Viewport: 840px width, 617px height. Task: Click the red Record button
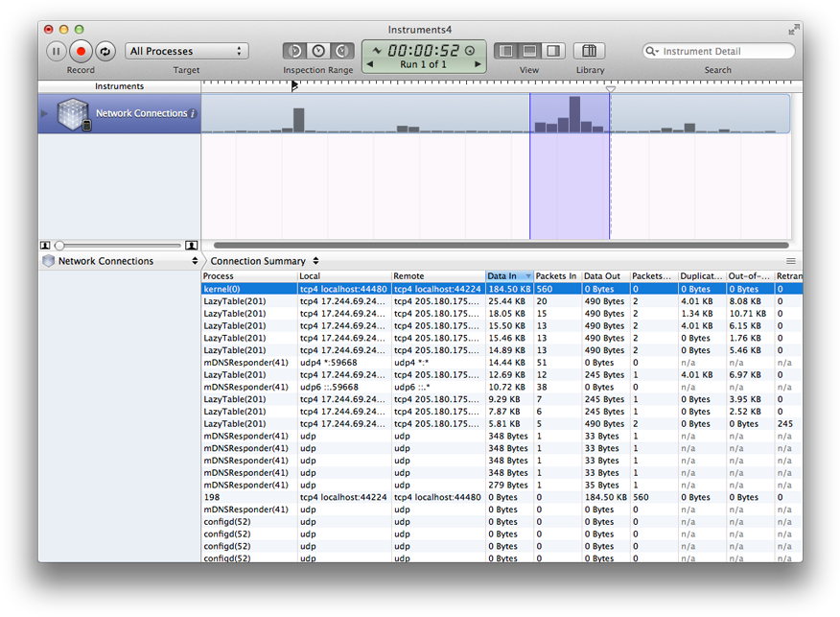tap(81, 51)
